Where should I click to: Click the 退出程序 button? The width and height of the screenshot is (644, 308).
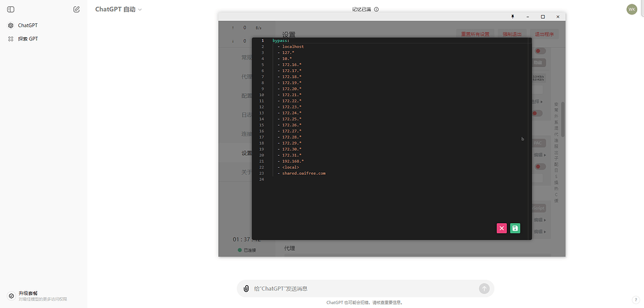[544, 34]
